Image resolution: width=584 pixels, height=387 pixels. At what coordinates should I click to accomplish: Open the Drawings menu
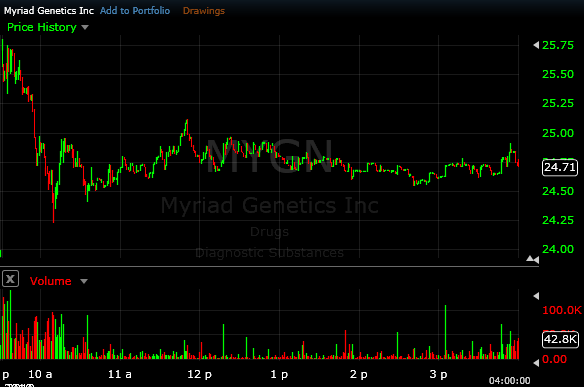pos(204,11)
